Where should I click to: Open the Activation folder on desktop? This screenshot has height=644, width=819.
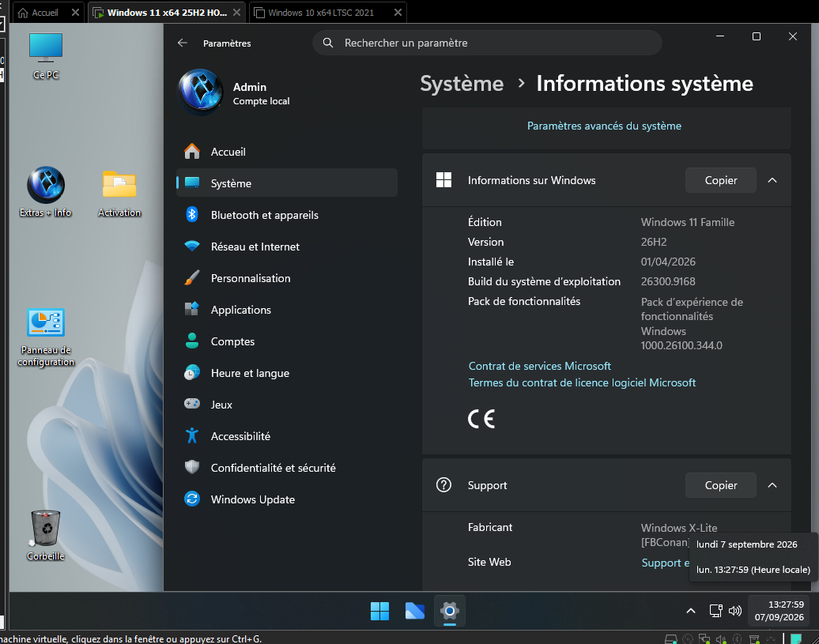[119, 192]
